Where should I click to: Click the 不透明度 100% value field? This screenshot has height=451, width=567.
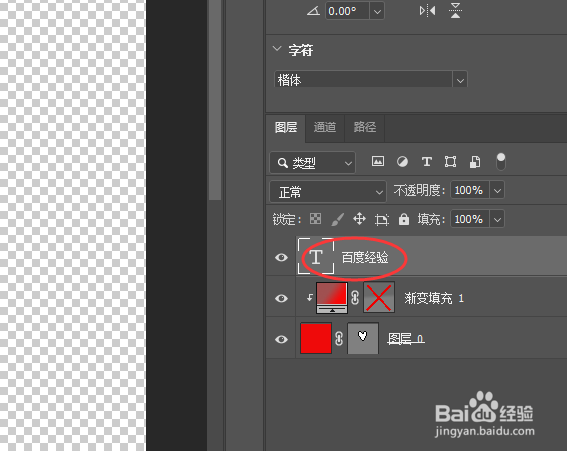pyautogui.click(x=469, y=190)
